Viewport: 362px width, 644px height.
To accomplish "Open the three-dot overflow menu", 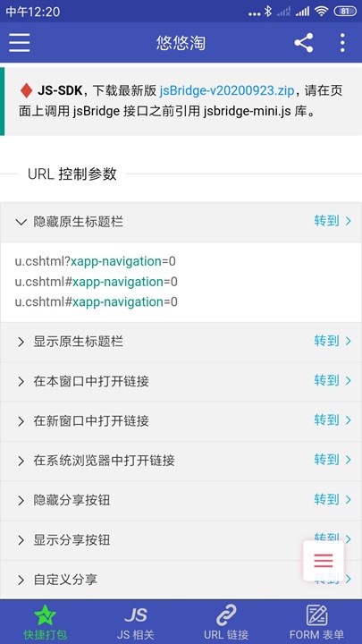I will tap(342, 43).
